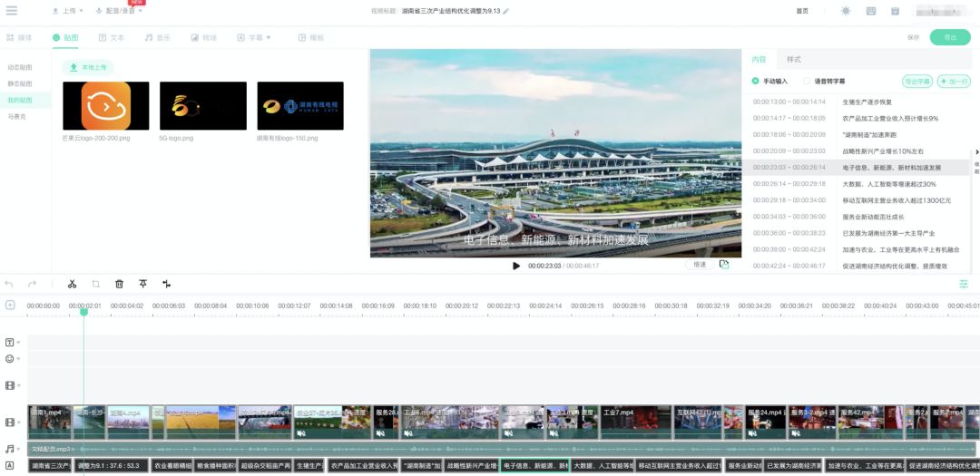
Task: Edit the video title with the pencil icon
Action: point(506,12)
